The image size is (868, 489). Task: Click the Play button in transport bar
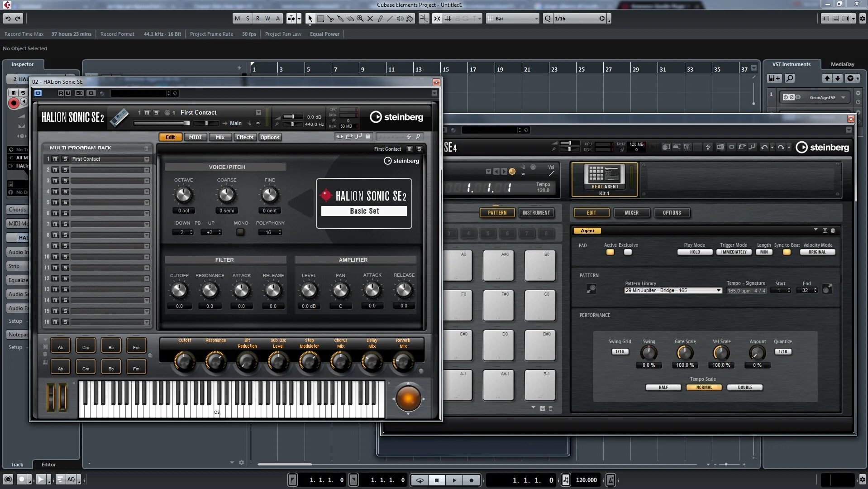coord(454,480)
